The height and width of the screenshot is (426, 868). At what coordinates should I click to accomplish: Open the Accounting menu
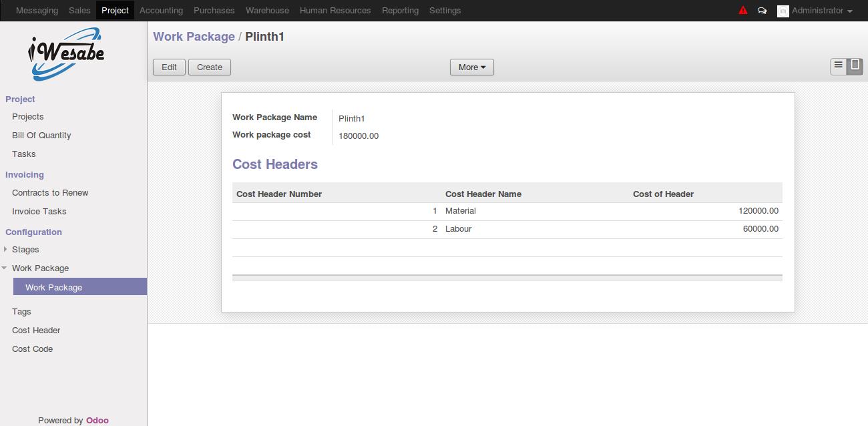tap(161, 11)
